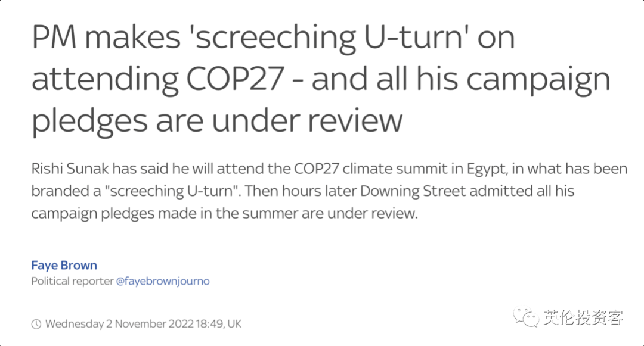
Task: Click "Downing Street" in the summary
Action: coord(413,191)
